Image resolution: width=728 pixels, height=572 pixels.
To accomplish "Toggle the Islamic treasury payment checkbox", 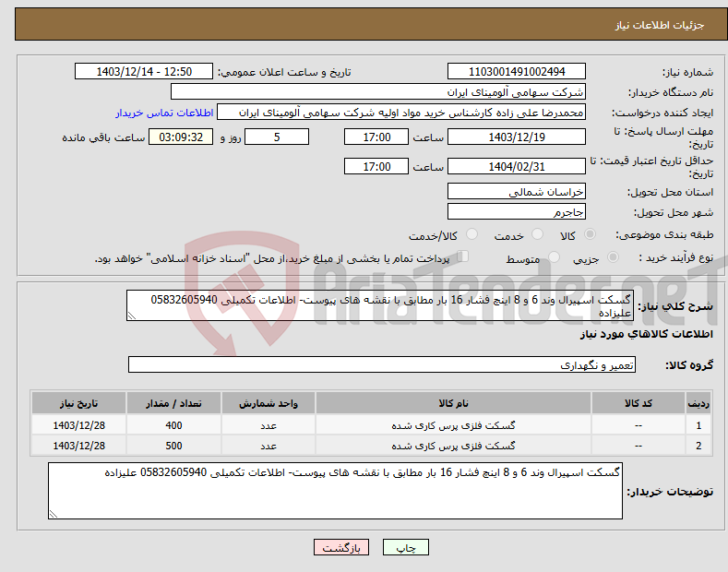I will 463,256.
